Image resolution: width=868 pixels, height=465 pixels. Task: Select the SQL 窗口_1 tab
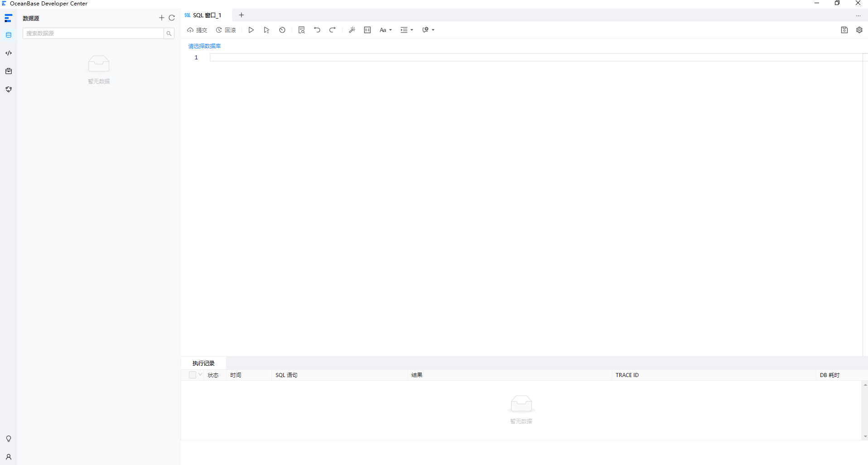point(207,15)
